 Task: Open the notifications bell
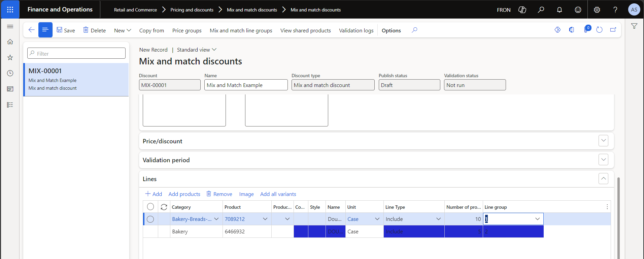(x=559, y=10)
